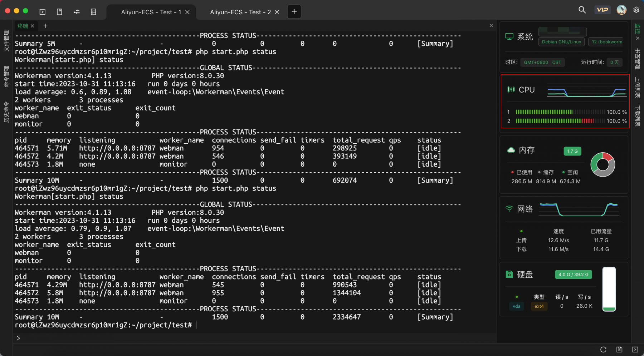
Task: Click the command input field at the bottom
Action: [x=254, y=338]
